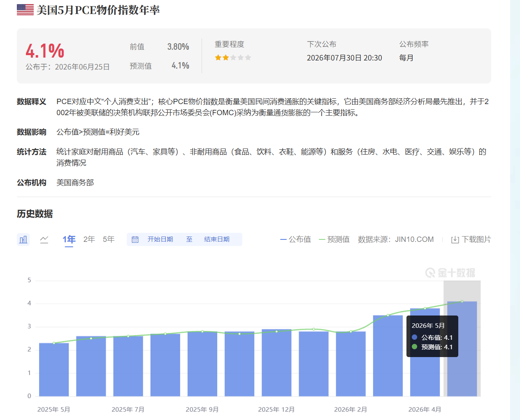Click the importance star rating

tap(233, 58)
